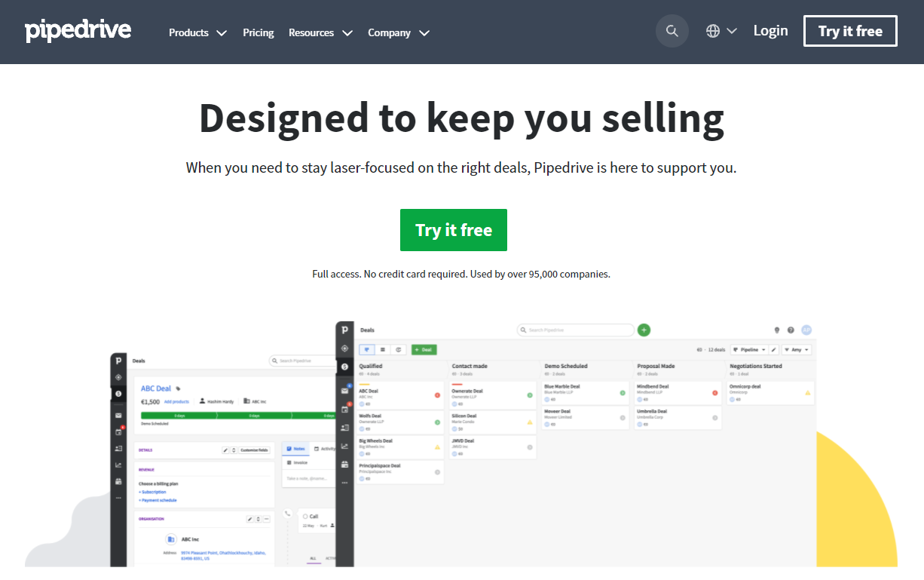Open Mail icon in pipeline sidebar
Image resolution: width=924 pixels, height=580 pixels.
pyautogui.click(x=344, y=390)
